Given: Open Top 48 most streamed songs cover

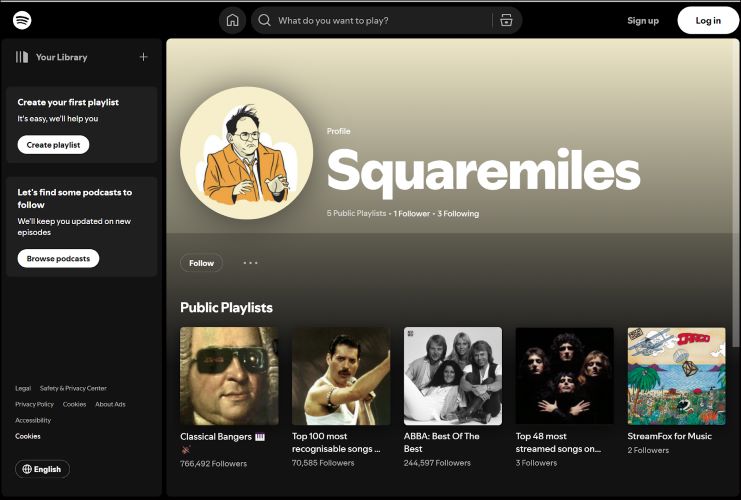Looking at the screenshot, I should [565, 376].
